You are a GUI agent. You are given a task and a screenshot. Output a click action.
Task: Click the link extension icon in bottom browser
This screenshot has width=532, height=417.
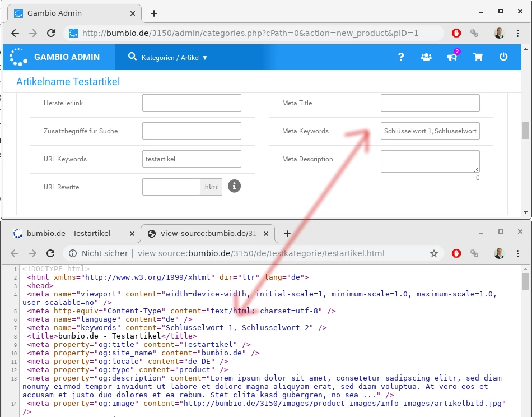click(474, 253)
